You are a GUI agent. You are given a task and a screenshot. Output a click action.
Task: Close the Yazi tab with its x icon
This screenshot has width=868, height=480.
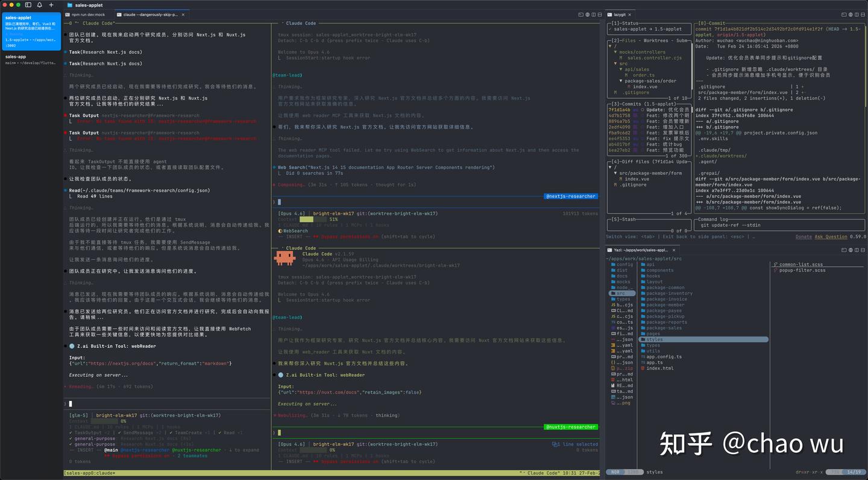[x=673, y=250]
